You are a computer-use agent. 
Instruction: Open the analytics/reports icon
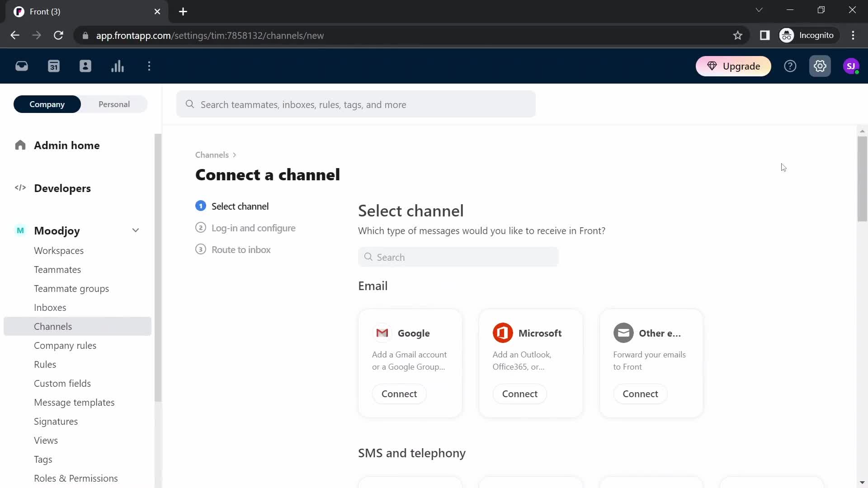pos(118,66)
